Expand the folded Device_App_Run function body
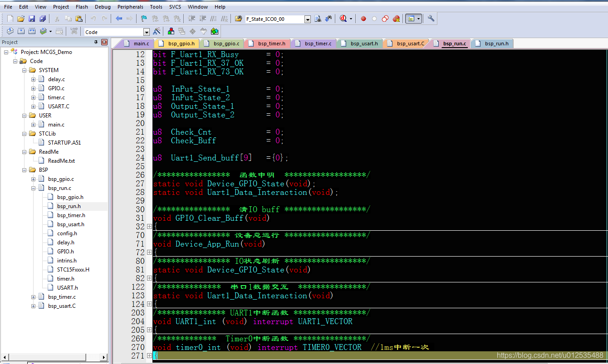Screen dimensions: 608x364 click(x=150, y=252)
